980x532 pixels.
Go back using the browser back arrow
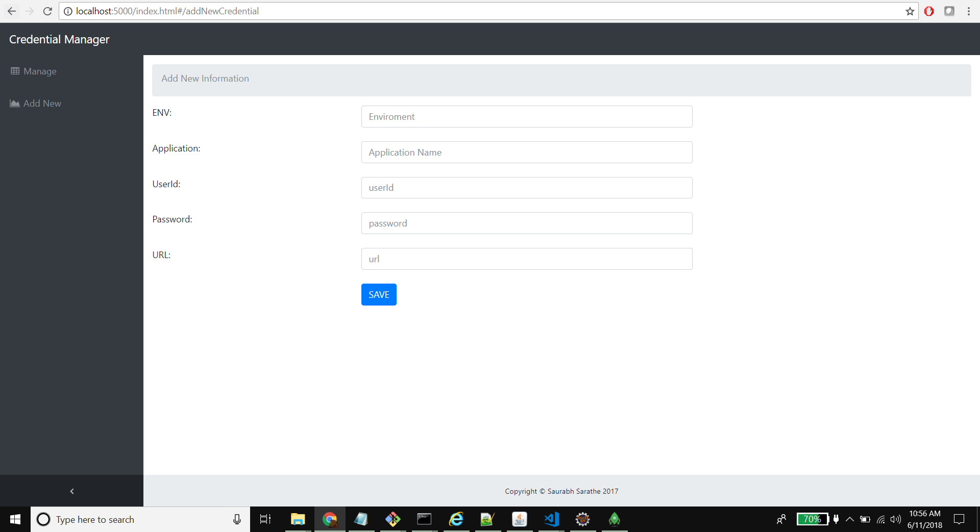pyautogui.click(x=11, y=11)
